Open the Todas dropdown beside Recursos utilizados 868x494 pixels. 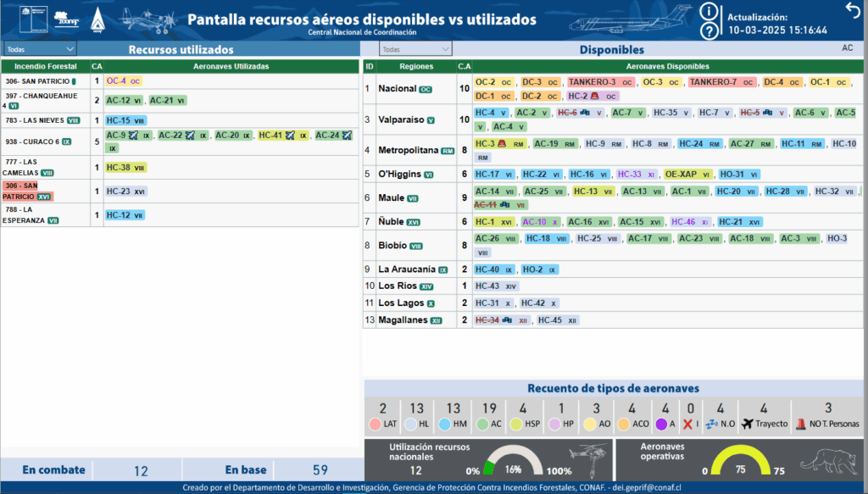tap(40, 49)
